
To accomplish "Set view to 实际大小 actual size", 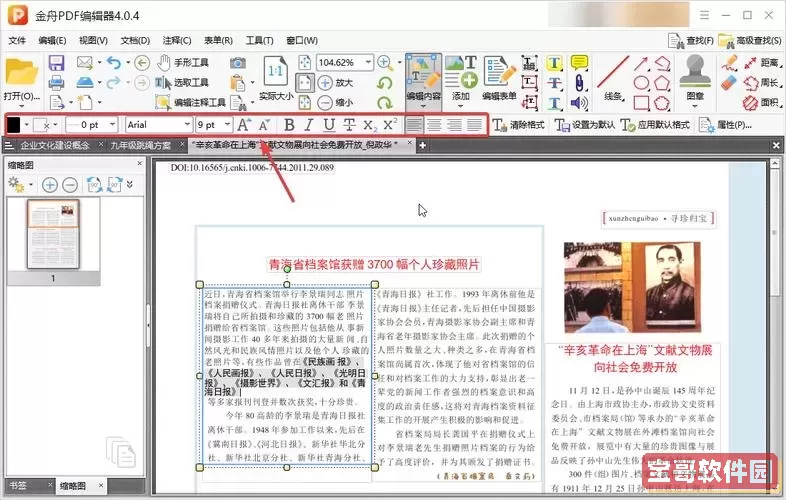I will (x=276, y=79).
